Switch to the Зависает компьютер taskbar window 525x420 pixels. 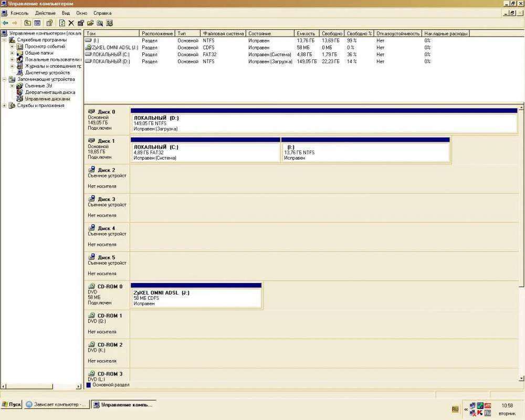pyautogui.click(x=57, y=404)
